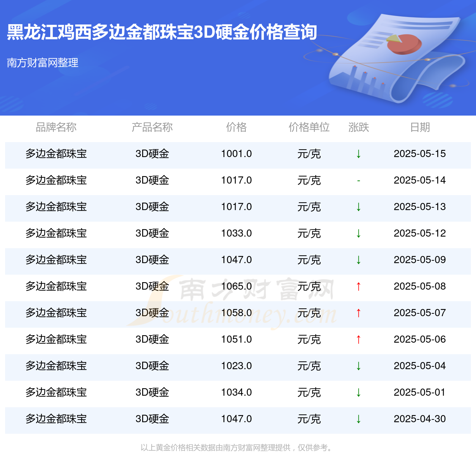This screenshot has height=463, width=476.
Task: Select price 1023.0
Action: (236, 366)
